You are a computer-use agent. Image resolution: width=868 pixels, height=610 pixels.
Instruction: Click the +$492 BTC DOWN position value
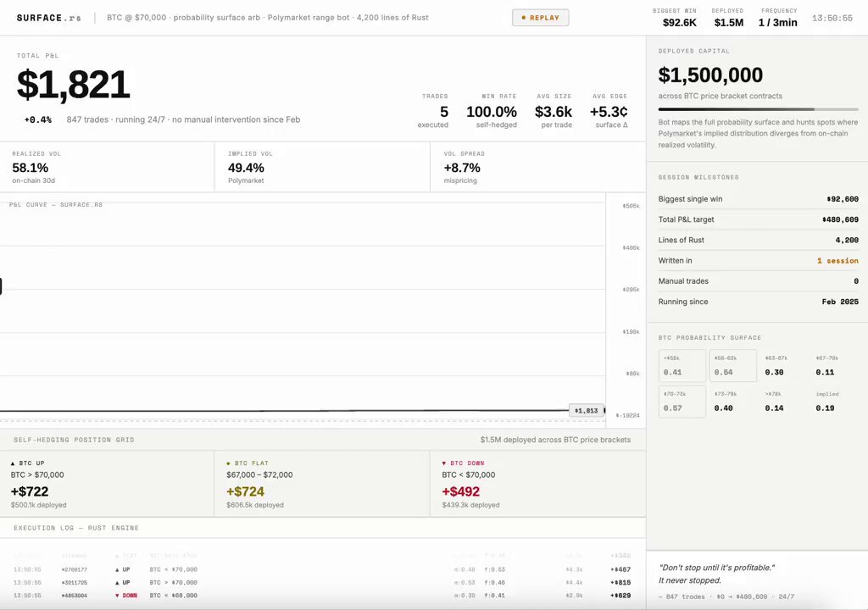461,491
